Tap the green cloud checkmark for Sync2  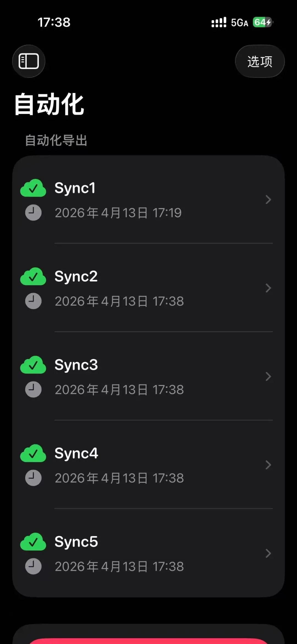[33, 276]
